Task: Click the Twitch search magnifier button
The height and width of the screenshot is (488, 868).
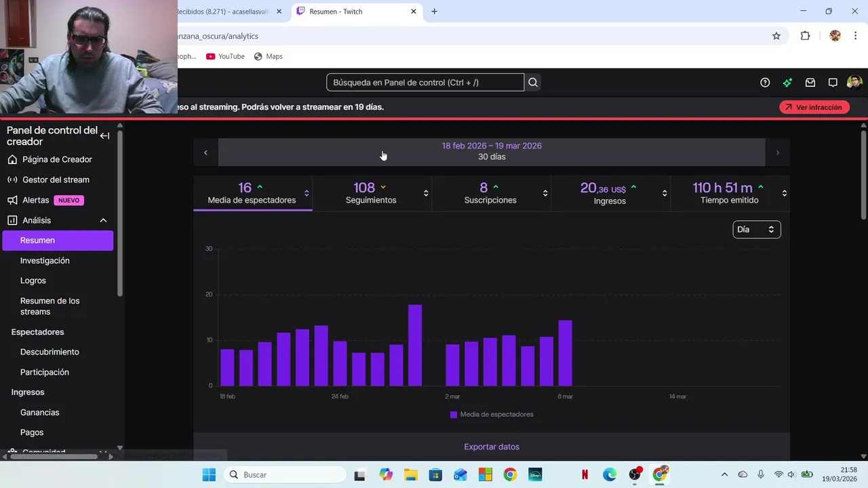Action: click(x=533, y=83)
